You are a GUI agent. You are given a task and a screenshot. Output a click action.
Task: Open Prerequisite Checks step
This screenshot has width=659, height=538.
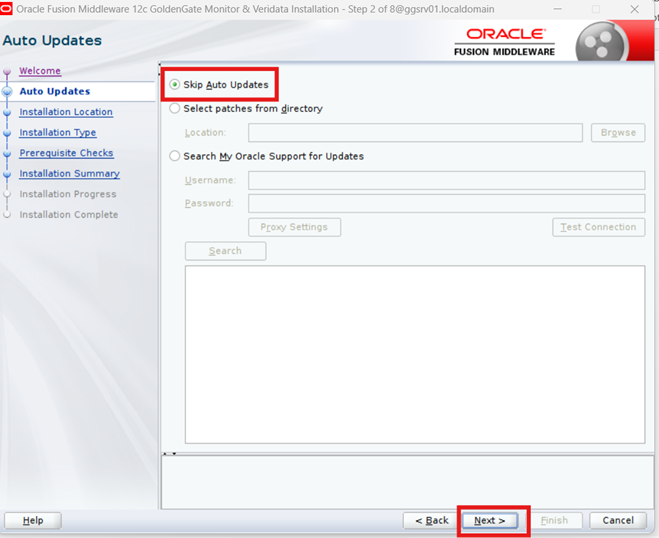tap(66, 153)
